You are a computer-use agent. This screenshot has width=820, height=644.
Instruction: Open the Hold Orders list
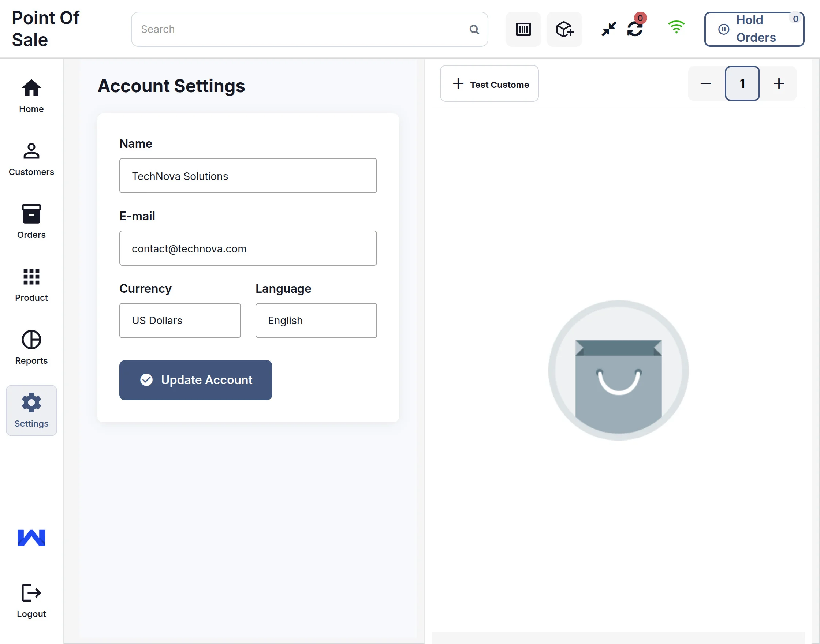(754, 29)
